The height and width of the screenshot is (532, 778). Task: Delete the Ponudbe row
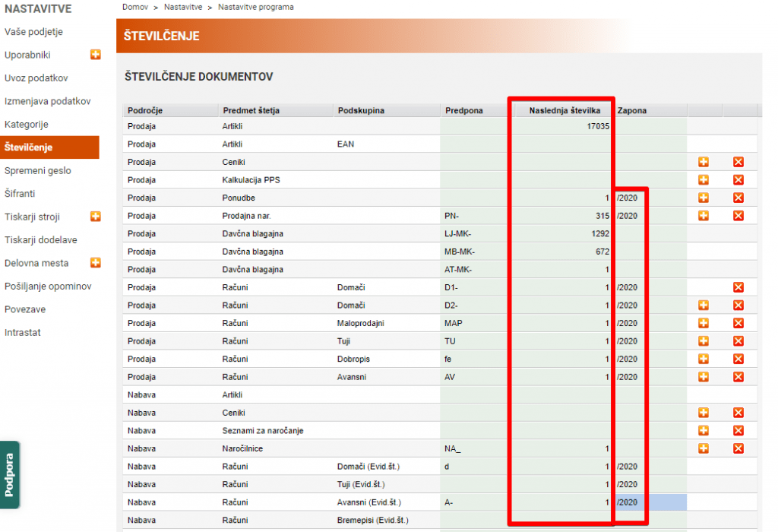tap(738, 198)
